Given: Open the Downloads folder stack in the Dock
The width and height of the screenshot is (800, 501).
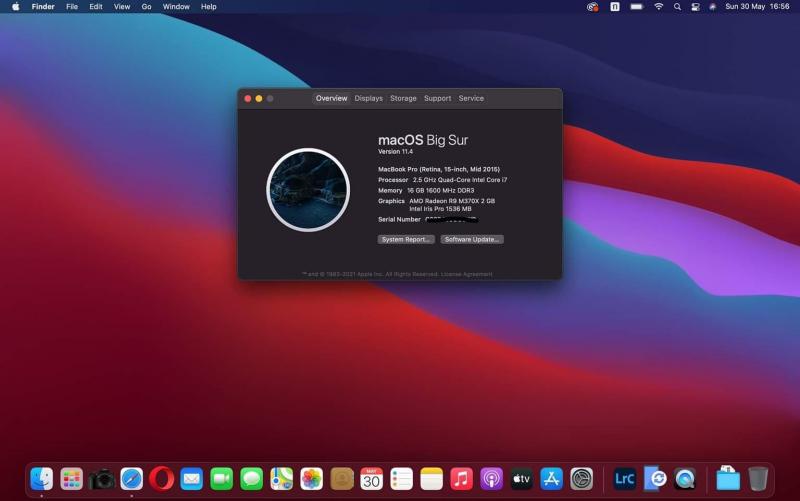Looking at the screenshot, I should (x=728, y=478).
